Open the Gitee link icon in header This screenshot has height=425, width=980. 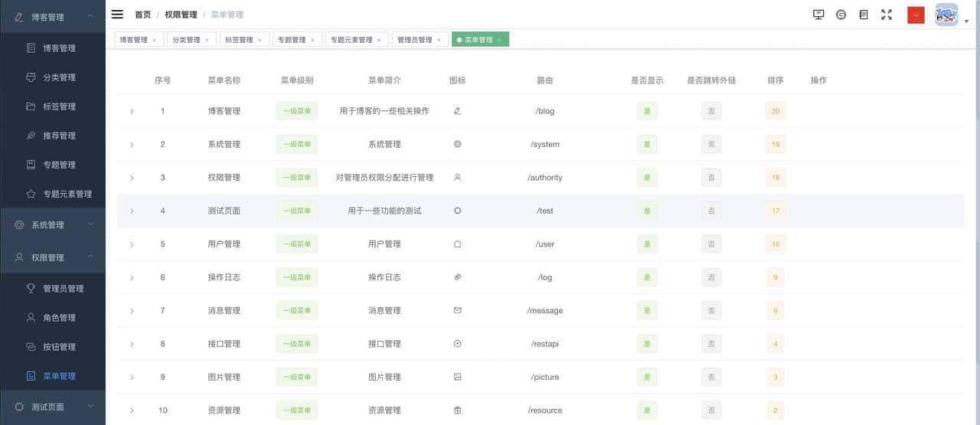(x=841, y=15)
